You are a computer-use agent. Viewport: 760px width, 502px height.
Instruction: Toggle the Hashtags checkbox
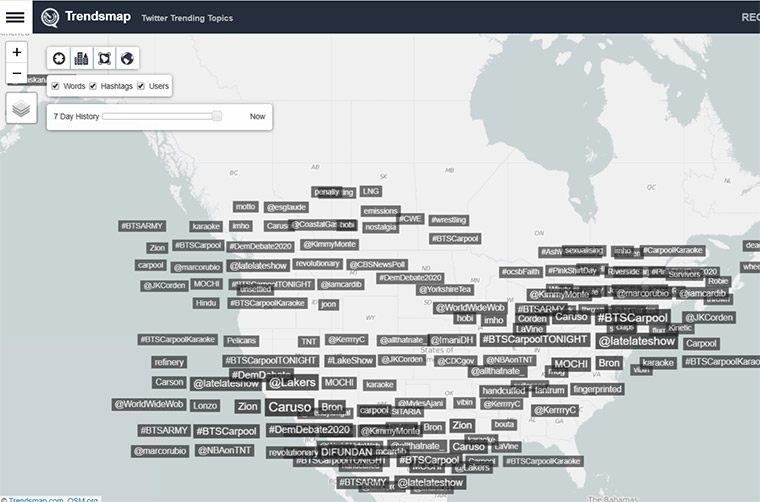[x=94, y=87]
